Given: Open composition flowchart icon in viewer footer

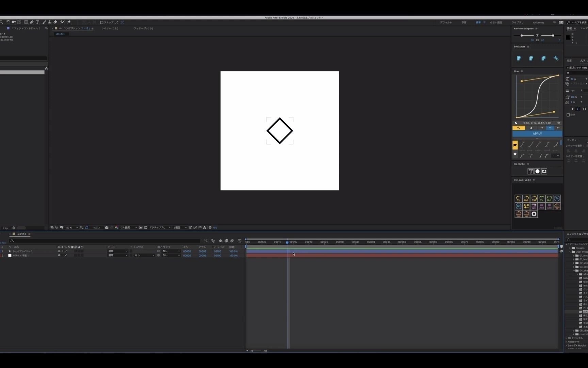Looking at the screenshot, I should pos(205,228).
